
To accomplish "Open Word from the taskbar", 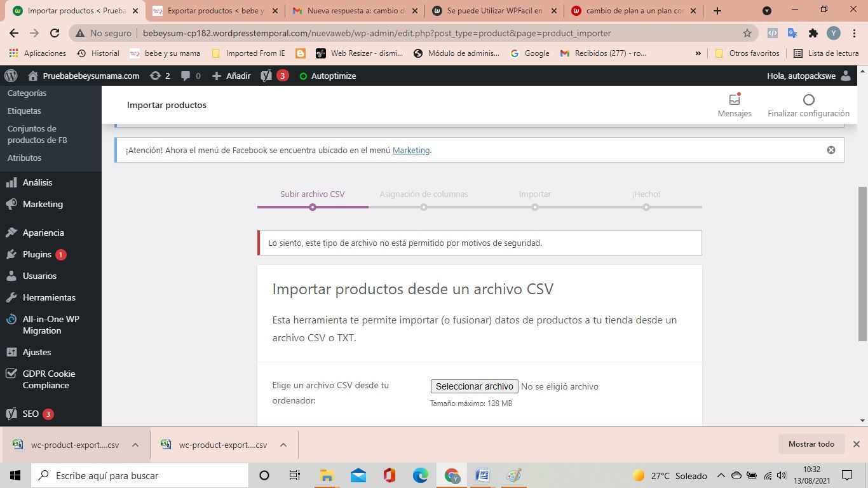I will (482, 475).
